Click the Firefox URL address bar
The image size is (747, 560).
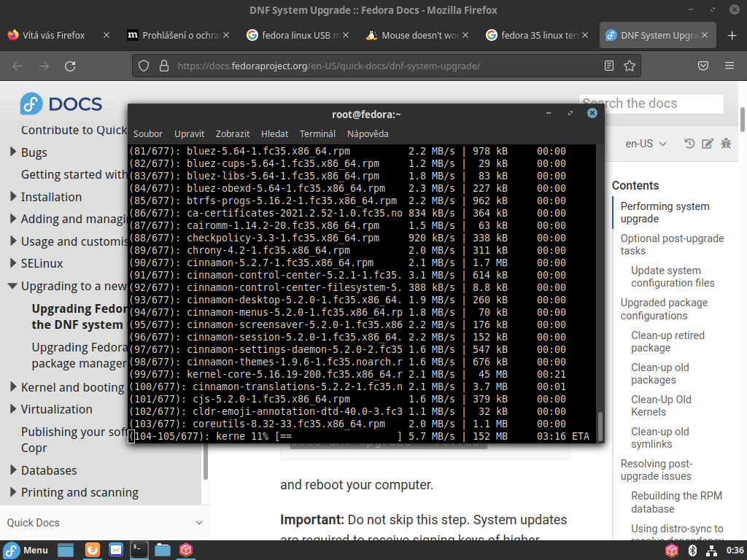(386, 66)
